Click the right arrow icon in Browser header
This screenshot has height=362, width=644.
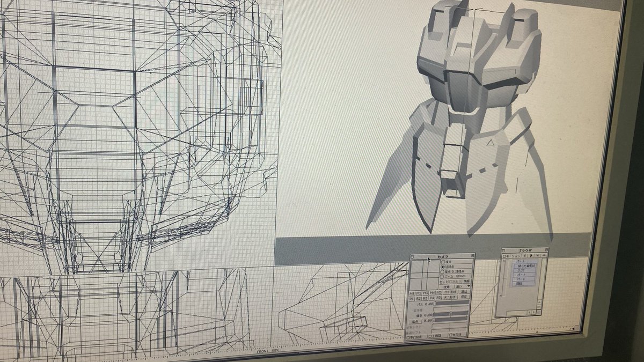coord(531,256)
